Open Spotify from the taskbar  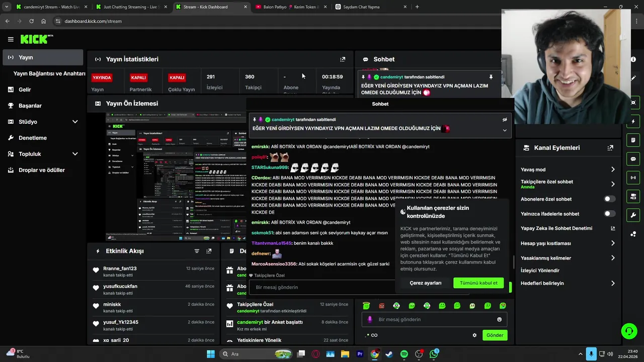point(404,354)
